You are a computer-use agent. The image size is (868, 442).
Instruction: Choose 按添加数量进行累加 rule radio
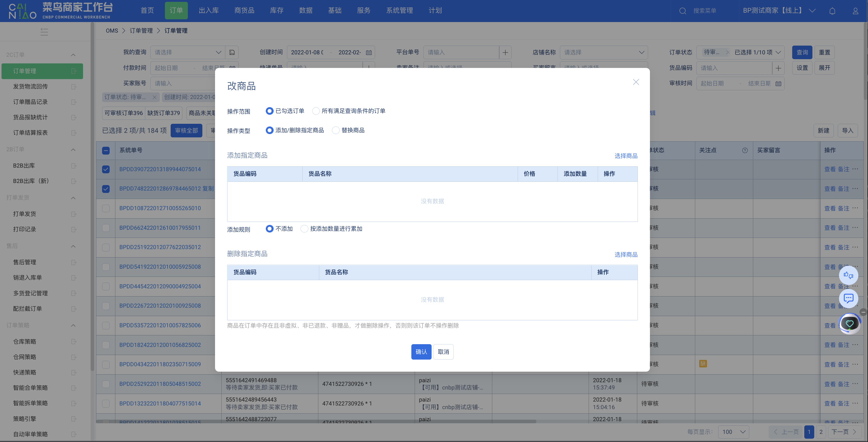pyautogui.click(x=304, y=229)
